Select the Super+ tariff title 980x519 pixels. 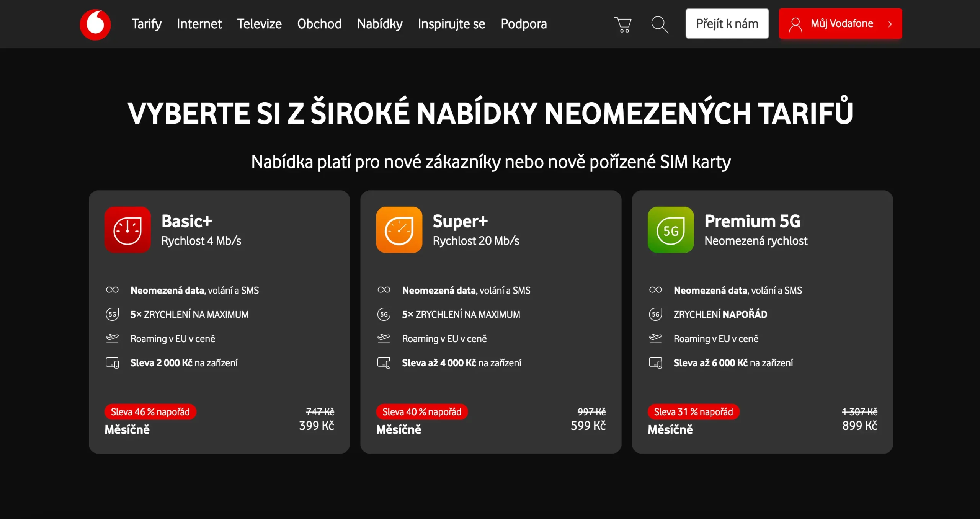[460, 221]
